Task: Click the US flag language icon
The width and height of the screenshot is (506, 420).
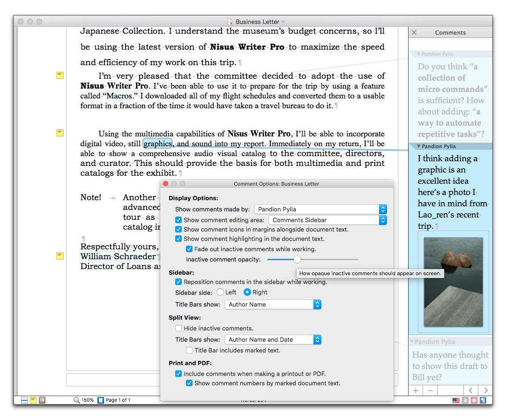Action: (x=456, y=400)
